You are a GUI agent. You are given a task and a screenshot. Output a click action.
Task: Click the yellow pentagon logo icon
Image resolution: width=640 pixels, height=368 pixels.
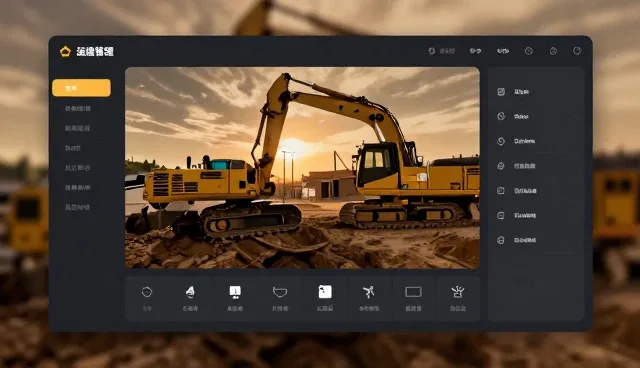[x=65, y=51]
